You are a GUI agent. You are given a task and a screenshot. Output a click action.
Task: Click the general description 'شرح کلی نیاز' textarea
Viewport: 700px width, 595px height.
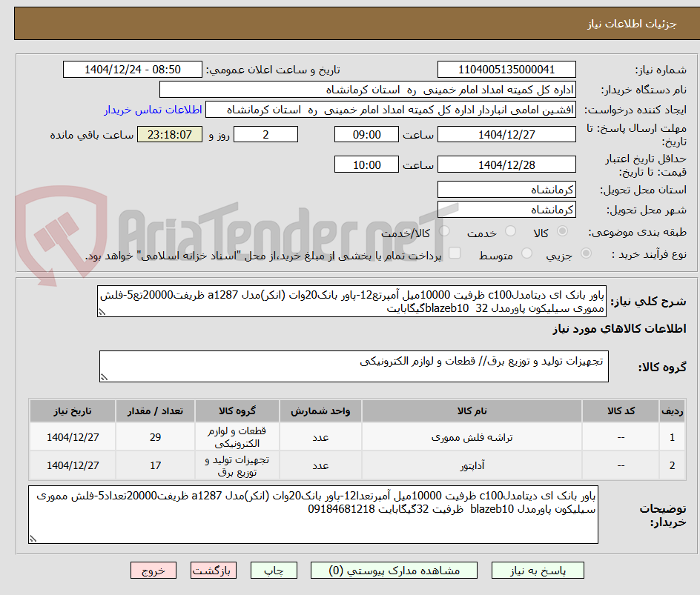[x=351, y=302]
